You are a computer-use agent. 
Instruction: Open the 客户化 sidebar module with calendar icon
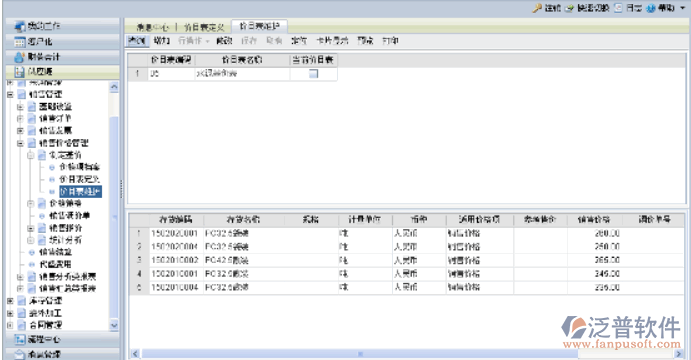tap(19, 42)
